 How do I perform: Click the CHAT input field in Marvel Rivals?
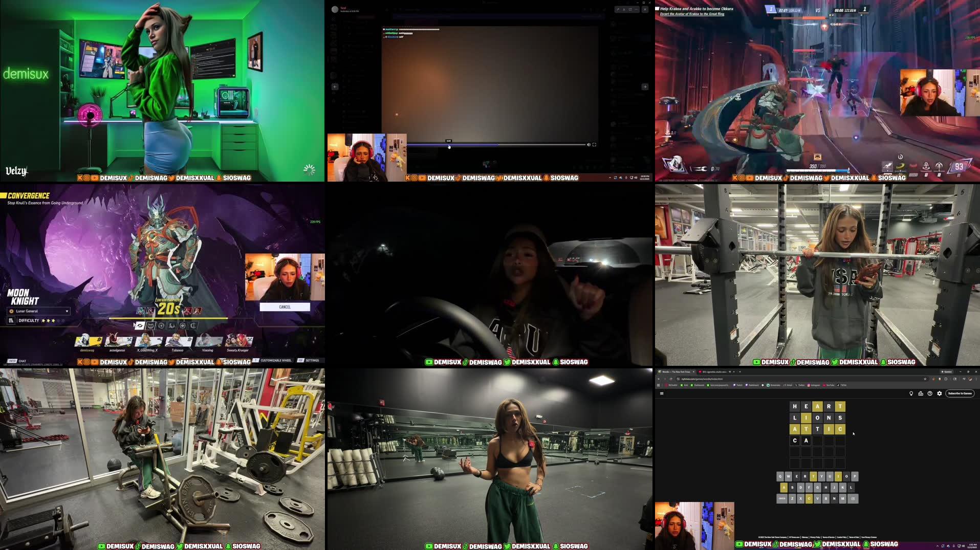[x=21, y=361]
